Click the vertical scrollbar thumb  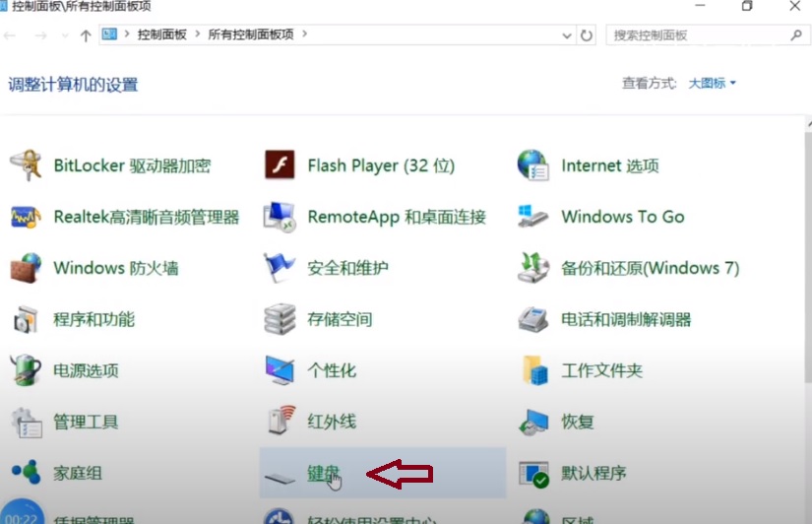808,258
